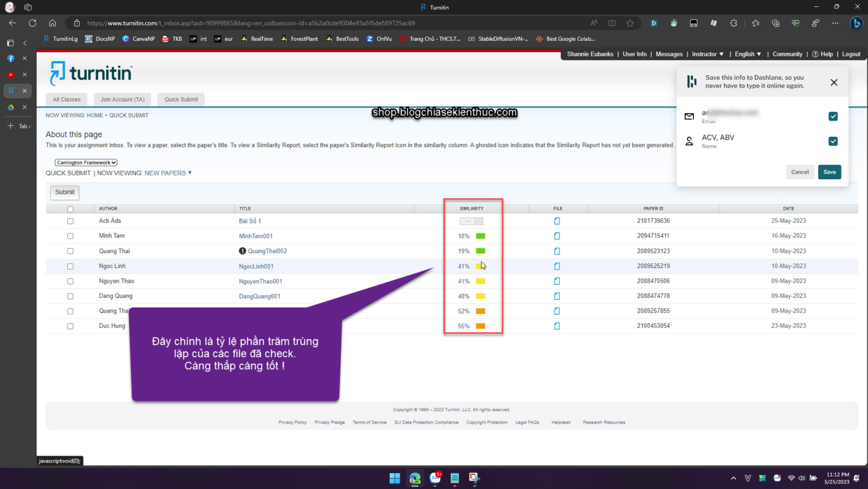Open file icon for Duc Hung paper
Viewport: 868px width, 489px height.
click(557, 326)
